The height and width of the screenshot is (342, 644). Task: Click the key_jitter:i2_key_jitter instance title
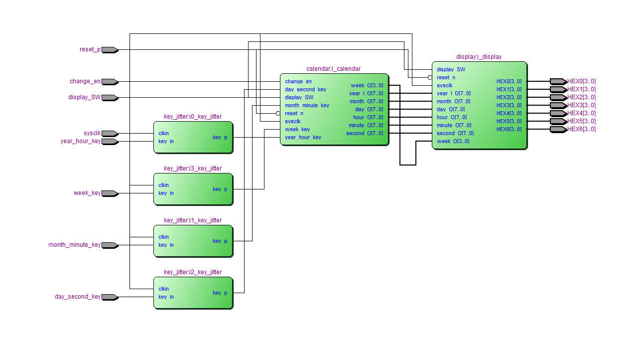[x=193, y=272]
